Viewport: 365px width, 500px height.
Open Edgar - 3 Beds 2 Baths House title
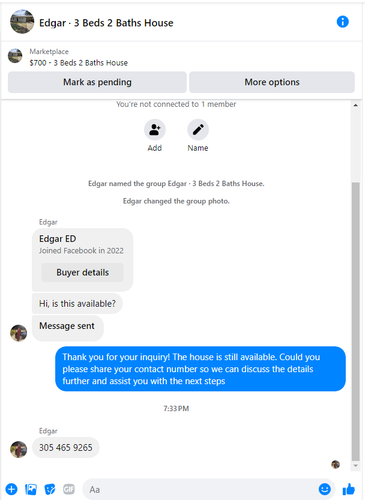[x=106, y=23]
